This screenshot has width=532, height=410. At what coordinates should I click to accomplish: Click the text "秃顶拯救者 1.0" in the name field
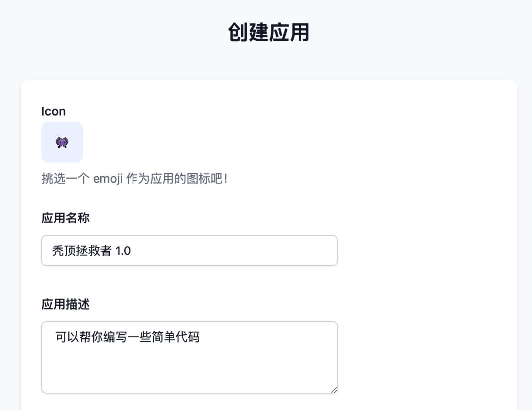tap(91, 251)
